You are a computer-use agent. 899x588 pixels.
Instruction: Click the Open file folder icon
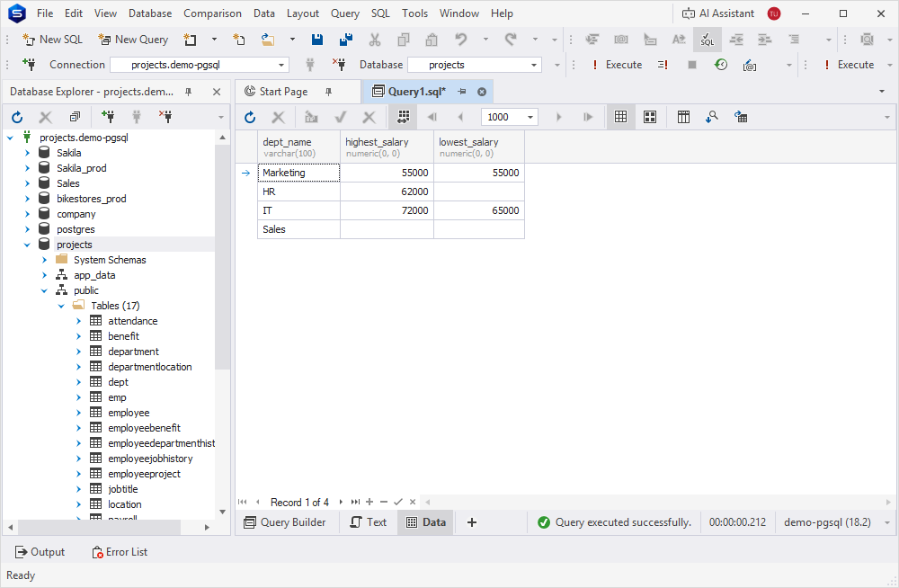(268, 40)
